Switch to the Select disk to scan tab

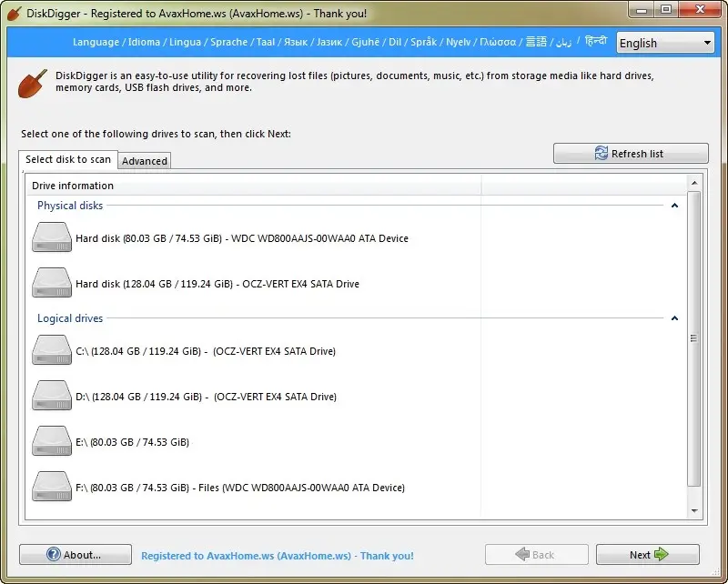coord(68,159)
